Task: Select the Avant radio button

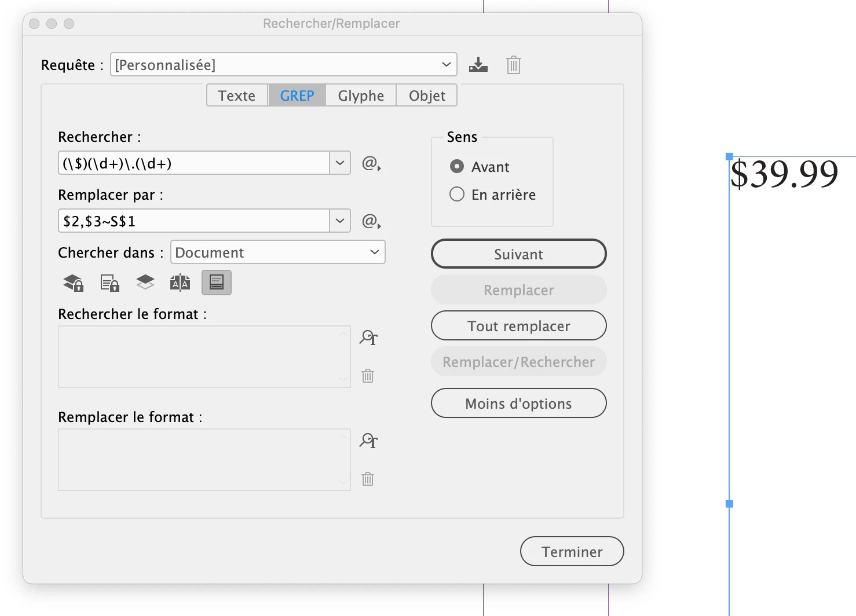Action: pyautogui.click(x=457, y=167)
